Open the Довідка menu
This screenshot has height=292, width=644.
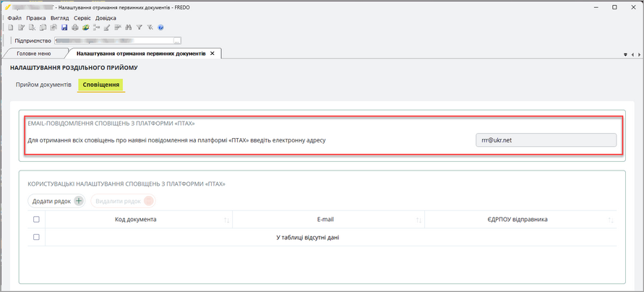[106, 18]
